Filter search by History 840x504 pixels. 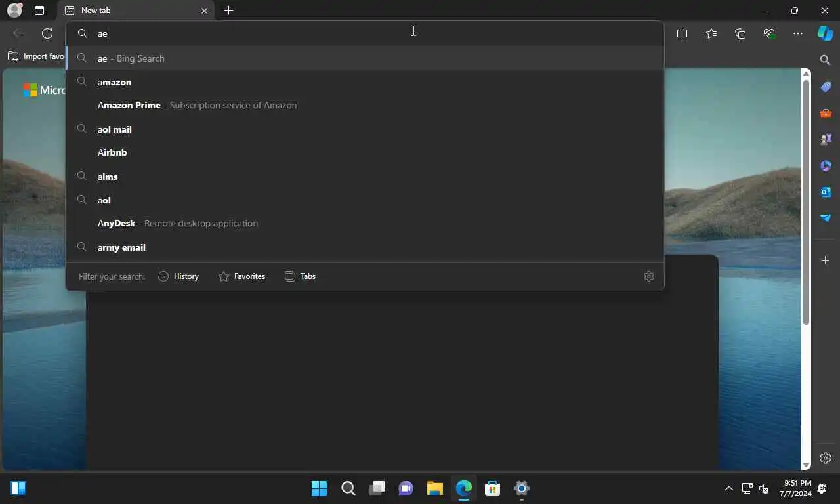tap(178, 276)
